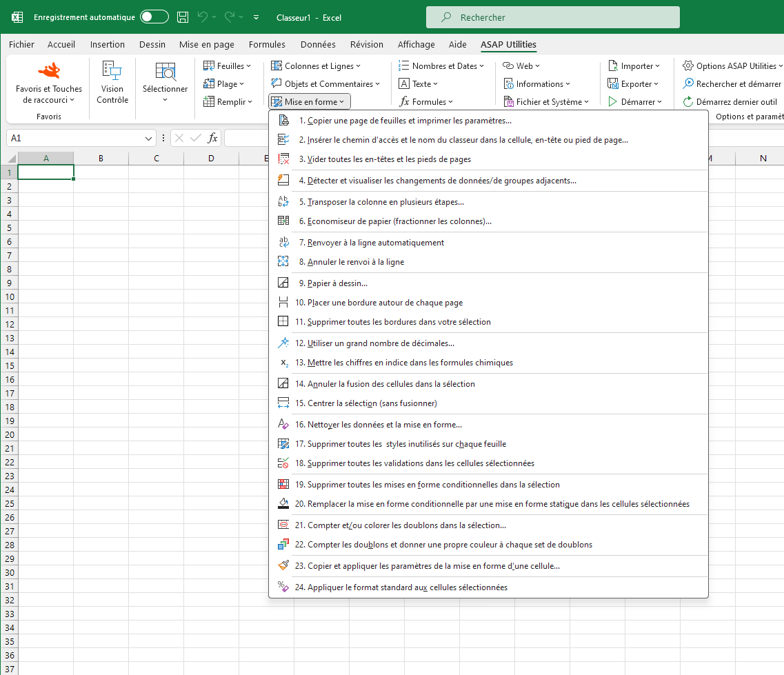This screenshot has height=675, width=784.
Task: Open the Objets et Commentaires dropdown
Action: pyautogui.click(x=325, y=84)
